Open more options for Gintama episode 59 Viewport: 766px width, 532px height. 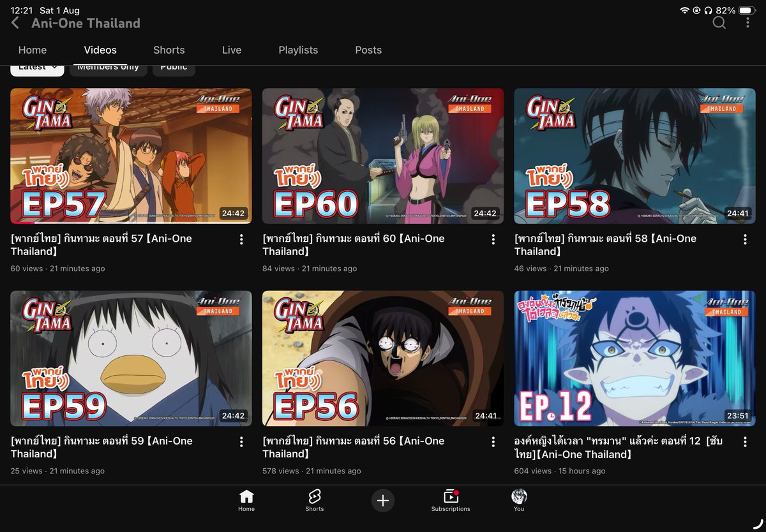tap(241, 441)
